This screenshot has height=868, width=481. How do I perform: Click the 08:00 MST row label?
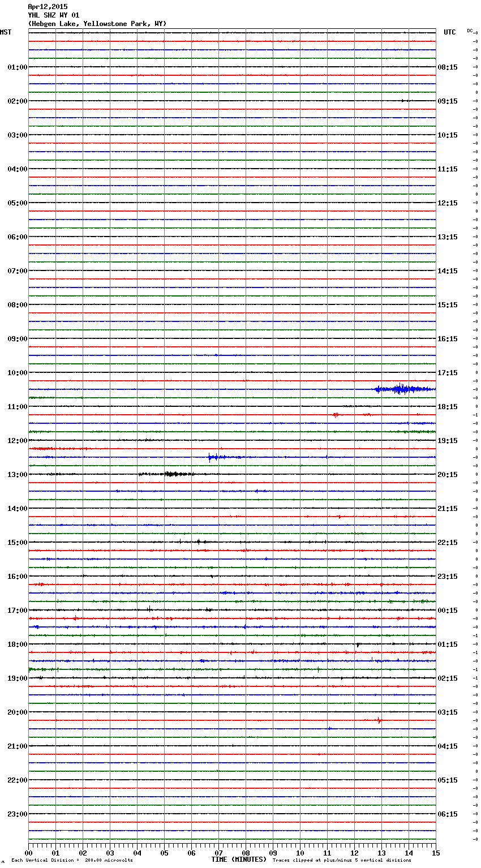pos(18,305)
